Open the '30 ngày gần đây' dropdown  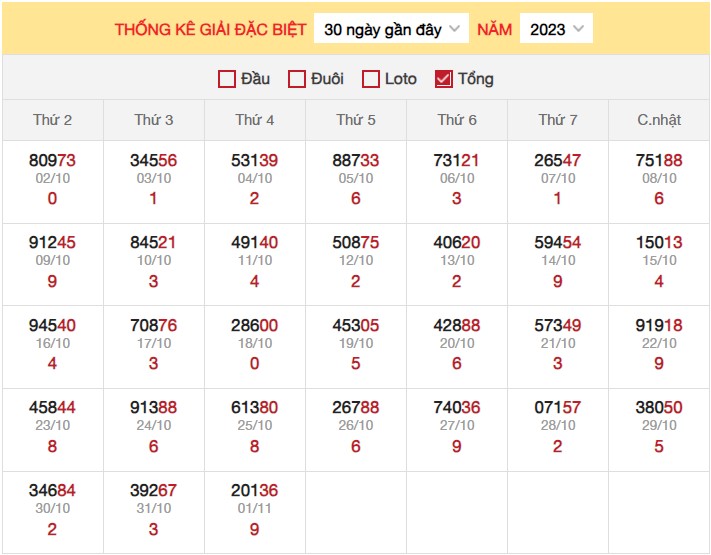[x=391, y=29]
